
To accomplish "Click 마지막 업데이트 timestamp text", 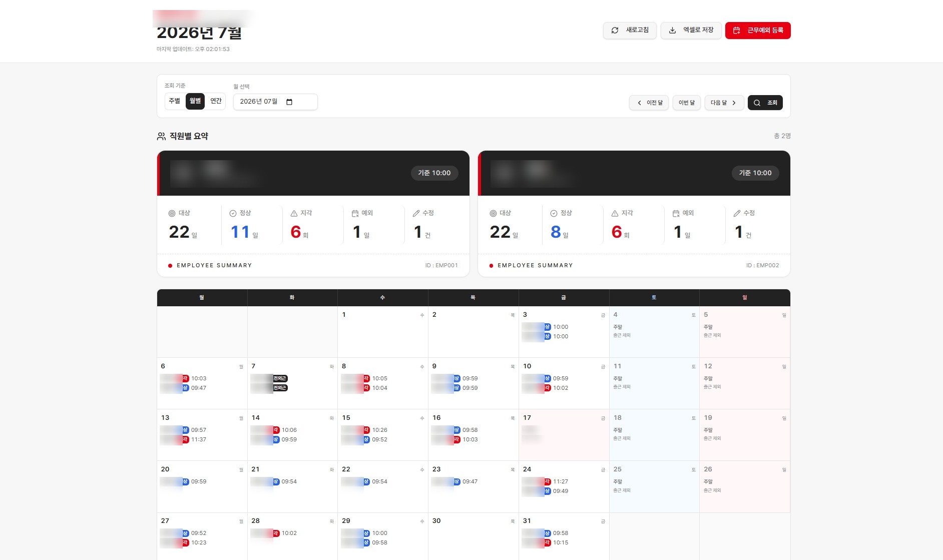I will click(193, 49).
